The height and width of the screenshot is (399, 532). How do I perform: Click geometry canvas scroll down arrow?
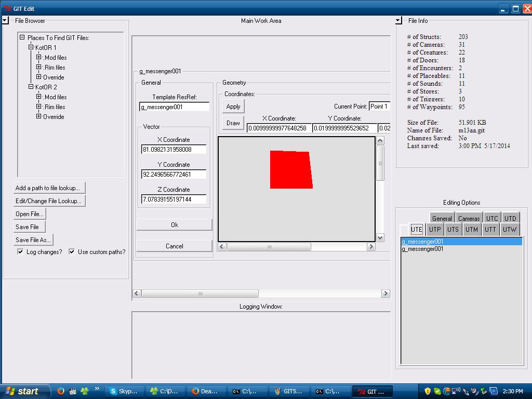(380, 238)
